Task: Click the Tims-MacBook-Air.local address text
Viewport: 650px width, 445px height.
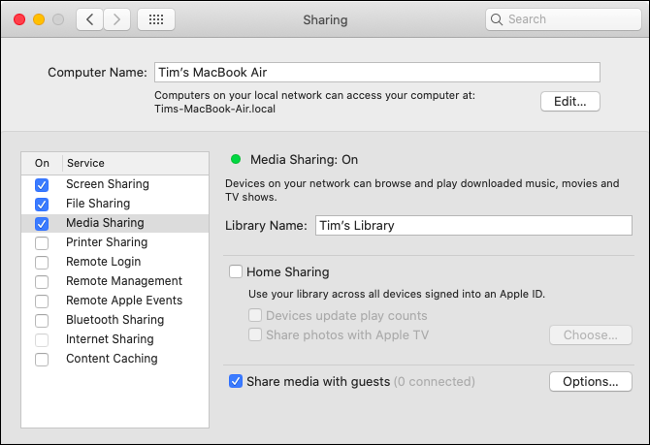Action: [215, 109]
